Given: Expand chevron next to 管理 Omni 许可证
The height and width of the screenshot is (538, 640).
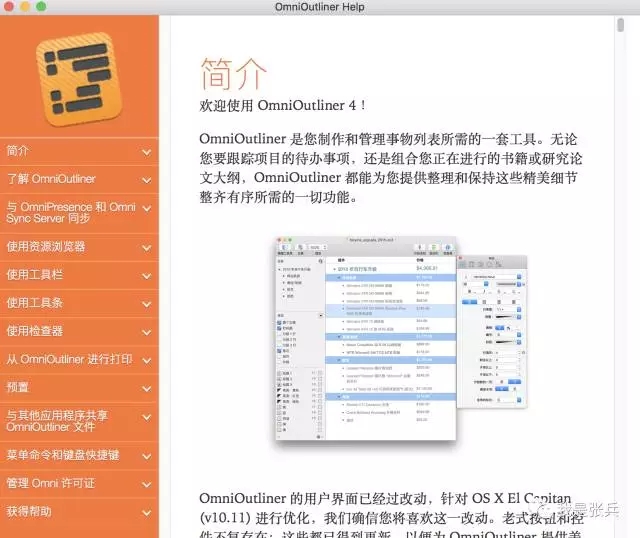Looking at the screenshot, I should (147, 485).
